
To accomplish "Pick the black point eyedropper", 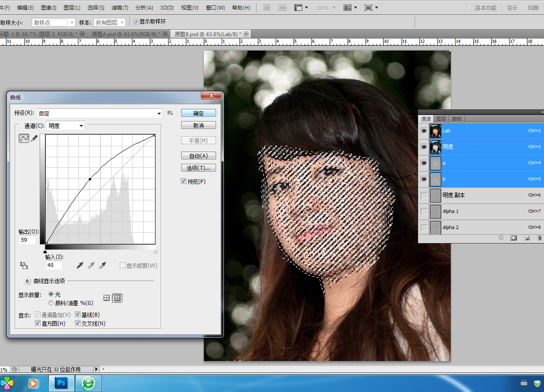I will [x=80, y=265].
